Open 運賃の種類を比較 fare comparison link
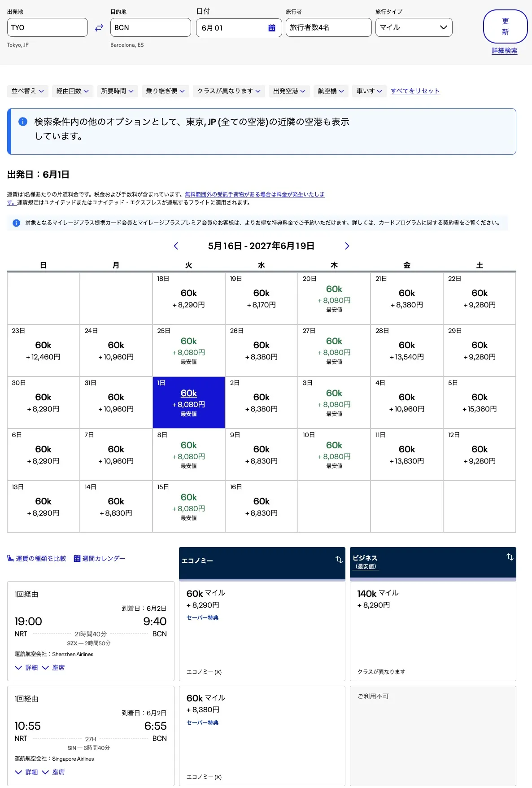This screenshot has height=788, width=532. 37,559
